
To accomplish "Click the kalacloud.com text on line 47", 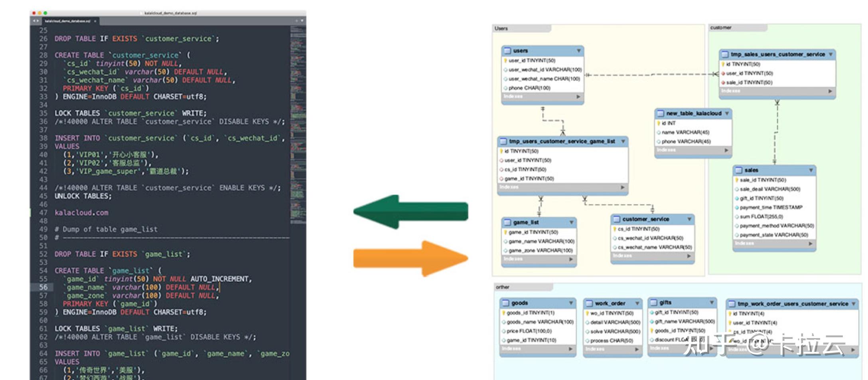I will pos(83,212).
